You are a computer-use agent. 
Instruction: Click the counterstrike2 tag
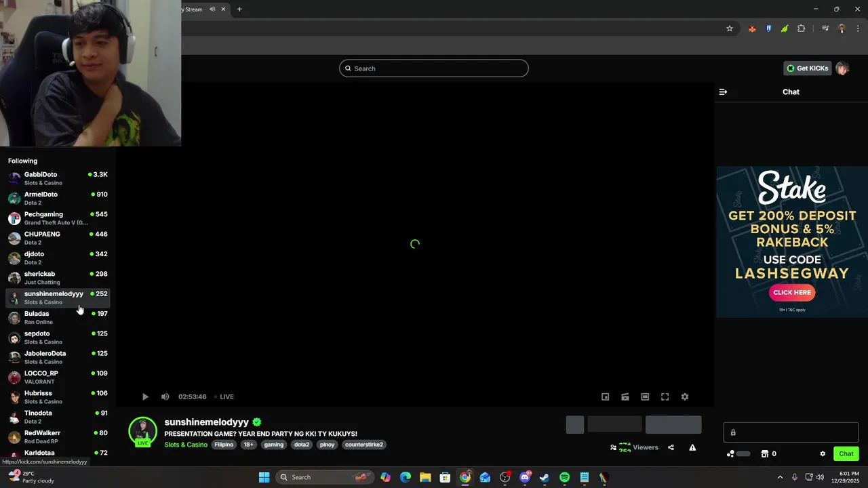[x=364, y=445]
